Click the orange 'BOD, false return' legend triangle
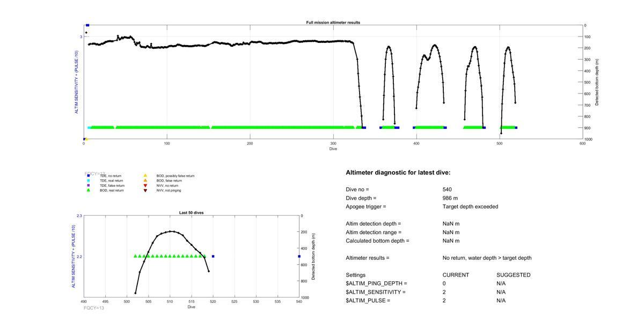Screen dimensions: 644x334 (145, 180)
